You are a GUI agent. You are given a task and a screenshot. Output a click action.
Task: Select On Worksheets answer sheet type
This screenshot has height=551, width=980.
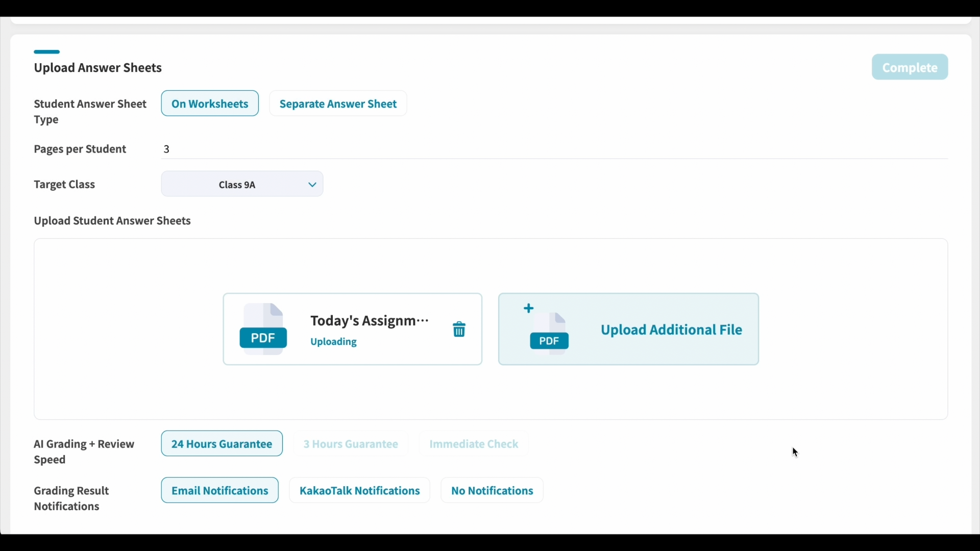(x=210, y=104)
